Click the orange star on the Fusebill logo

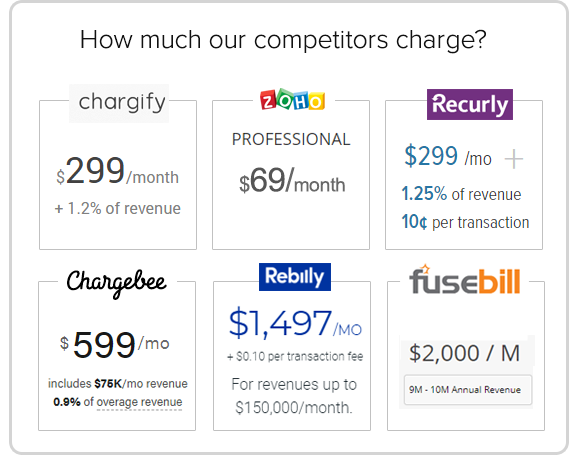pyautogui.click(x=425, y=268)
